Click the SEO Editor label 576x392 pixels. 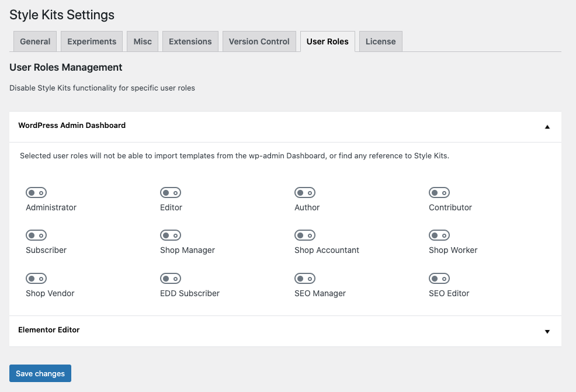point(449,293)
